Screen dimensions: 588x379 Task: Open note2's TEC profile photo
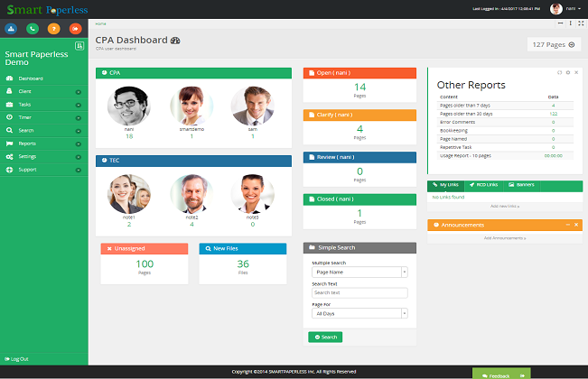191,194
